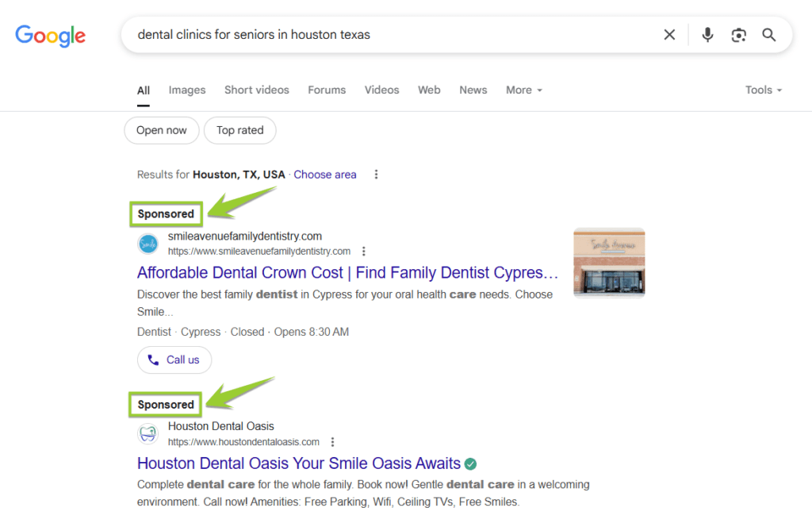This screenshot has height=523, width=812.
Task: Click the Google logo
Action: [x=50, y=35]
